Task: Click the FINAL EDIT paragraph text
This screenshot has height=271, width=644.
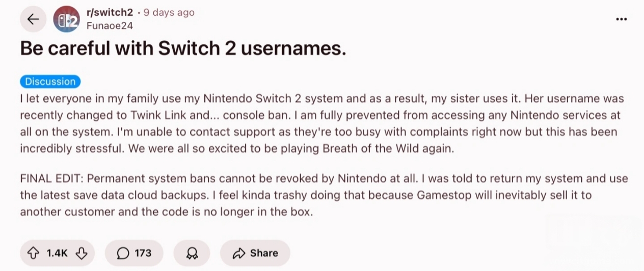Action: point(306,195)
